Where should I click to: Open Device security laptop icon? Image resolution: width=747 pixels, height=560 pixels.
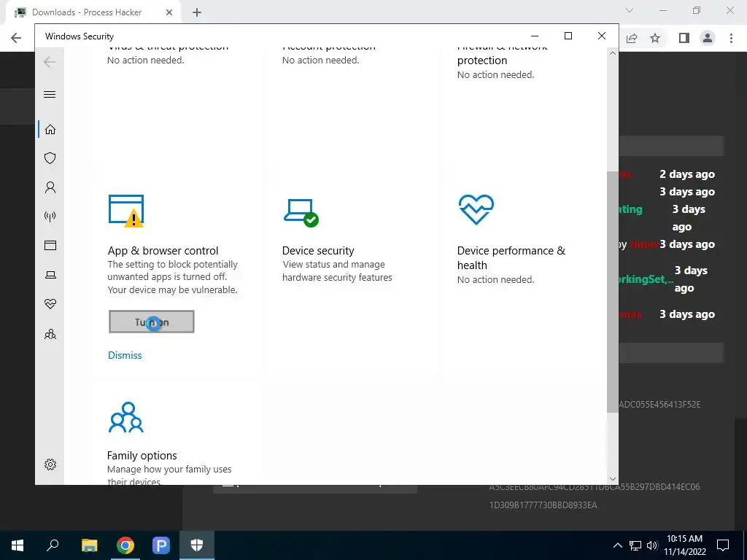301,212
